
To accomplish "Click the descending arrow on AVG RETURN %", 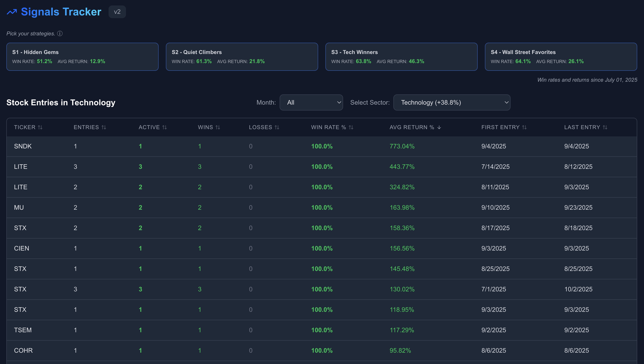I will click(x=439, y=127).
